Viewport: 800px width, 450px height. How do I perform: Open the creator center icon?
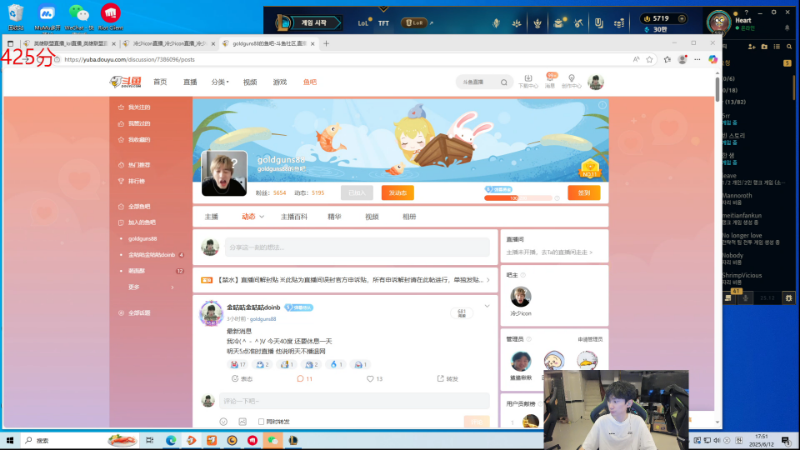(571, 81)
